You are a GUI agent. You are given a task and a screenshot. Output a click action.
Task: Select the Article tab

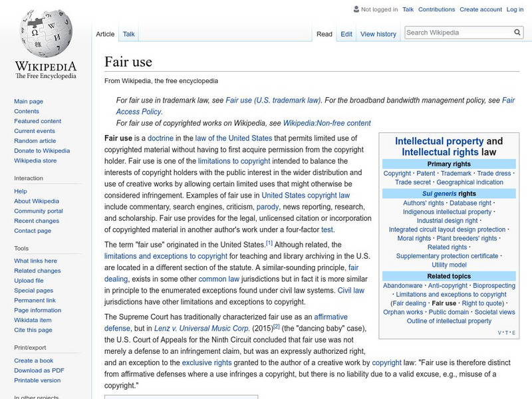tap(106, 34)
